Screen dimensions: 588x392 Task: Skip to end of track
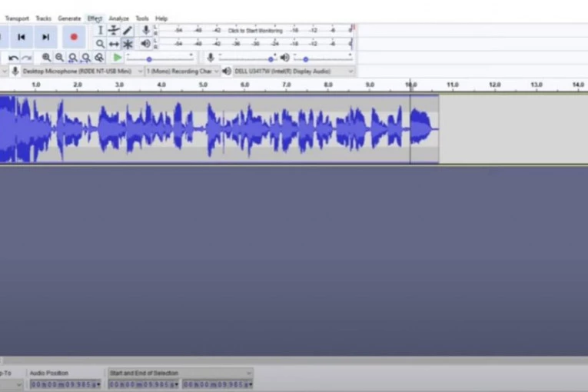click(46, 36)
